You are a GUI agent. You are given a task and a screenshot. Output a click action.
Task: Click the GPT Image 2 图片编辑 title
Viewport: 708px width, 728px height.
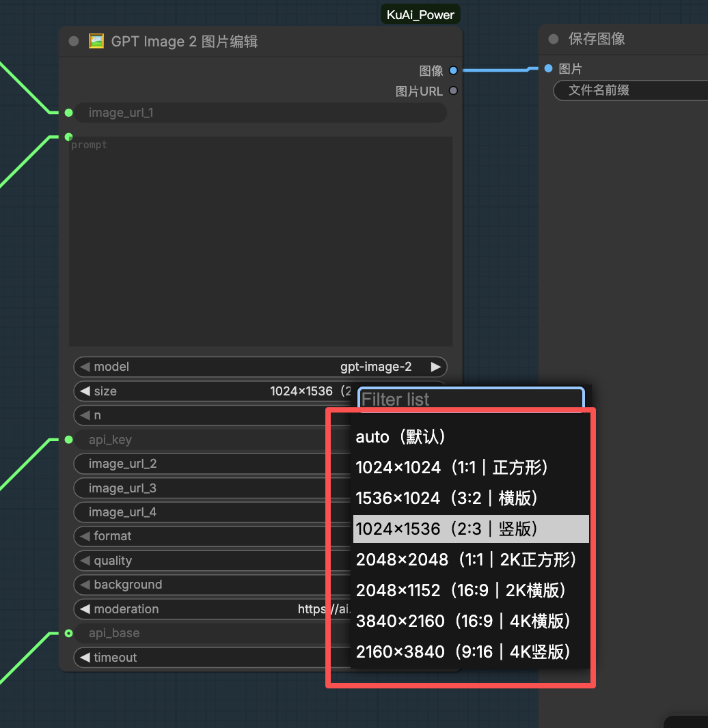pos(185,42)
